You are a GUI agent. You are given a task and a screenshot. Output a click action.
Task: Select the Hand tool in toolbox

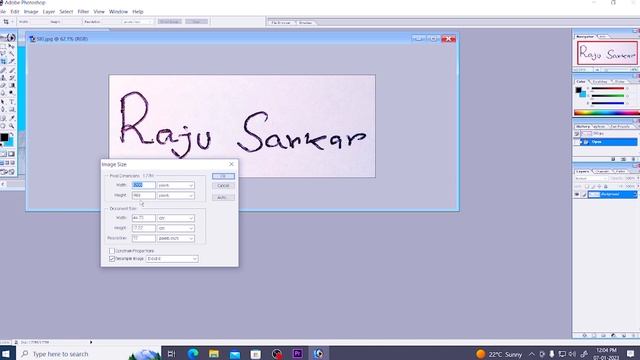[x=3, y=125]
